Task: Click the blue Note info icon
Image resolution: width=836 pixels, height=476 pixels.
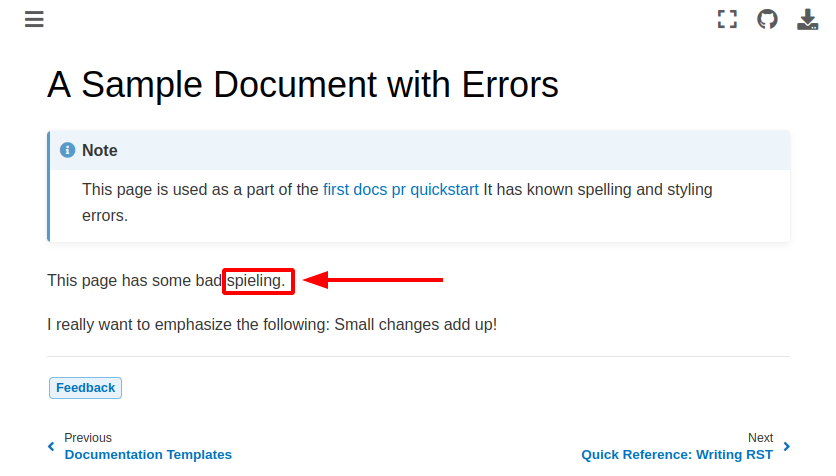Action: pos(68,150)
